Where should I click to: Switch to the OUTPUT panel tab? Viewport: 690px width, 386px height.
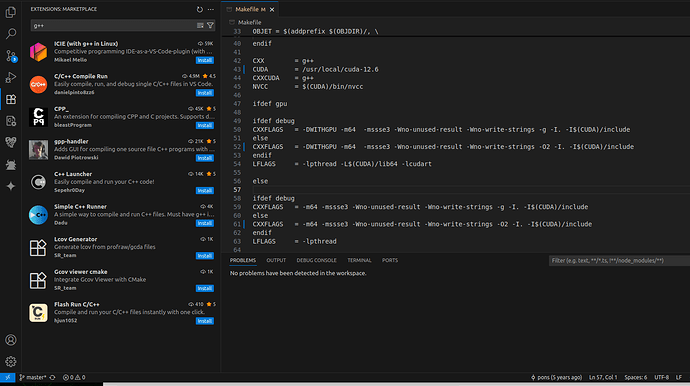(276, 260)
